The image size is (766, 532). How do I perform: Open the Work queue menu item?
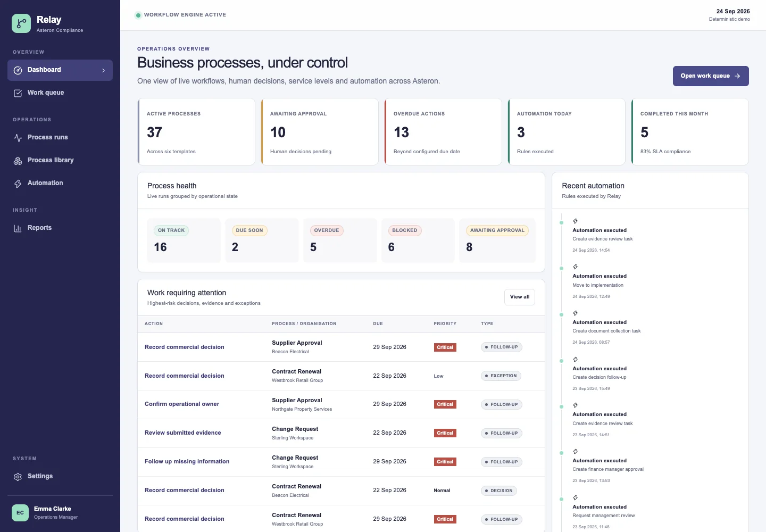(60, 93)
